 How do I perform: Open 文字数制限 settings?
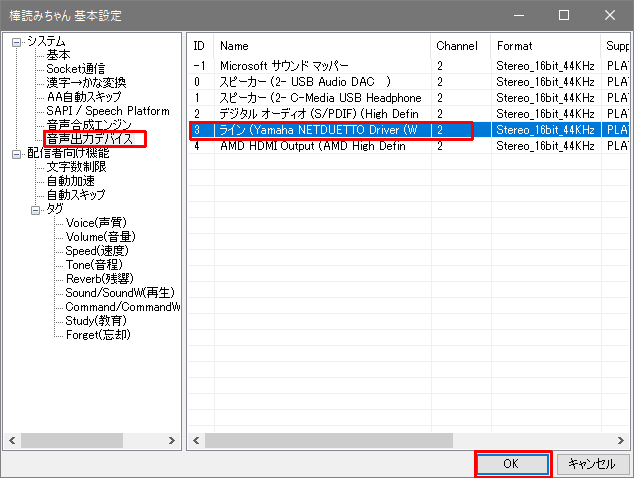tap(76, 167)
